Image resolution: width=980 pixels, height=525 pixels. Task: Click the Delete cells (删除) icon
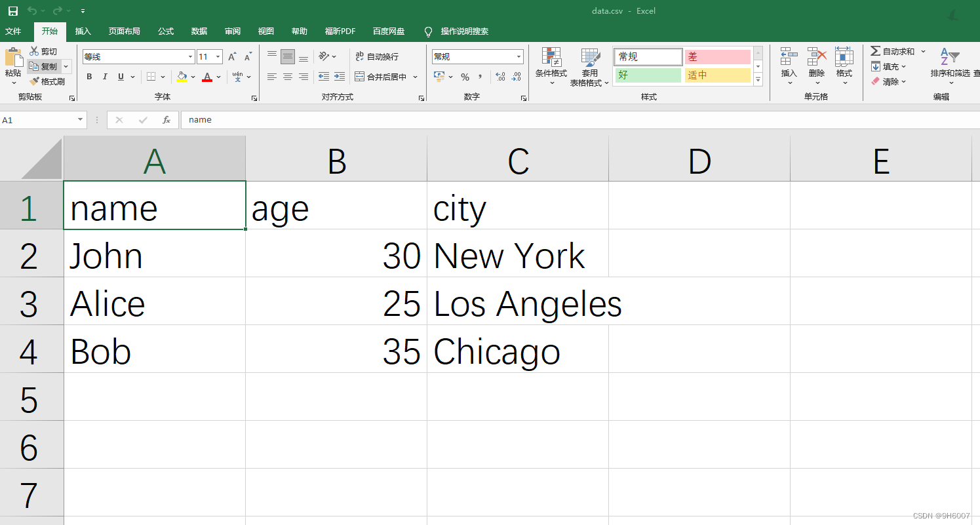[817, 57]
